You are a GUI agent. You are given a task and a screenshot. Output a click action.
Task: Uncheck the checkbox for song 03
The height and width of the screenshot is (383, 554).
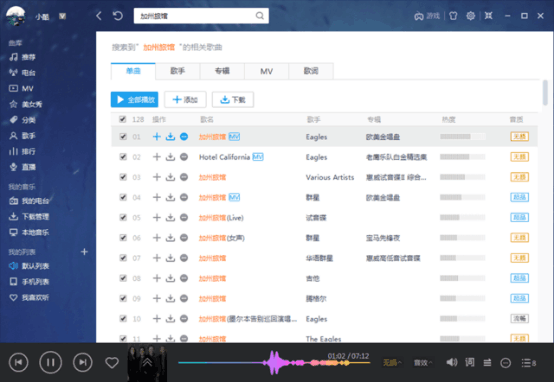click(123, 177)
